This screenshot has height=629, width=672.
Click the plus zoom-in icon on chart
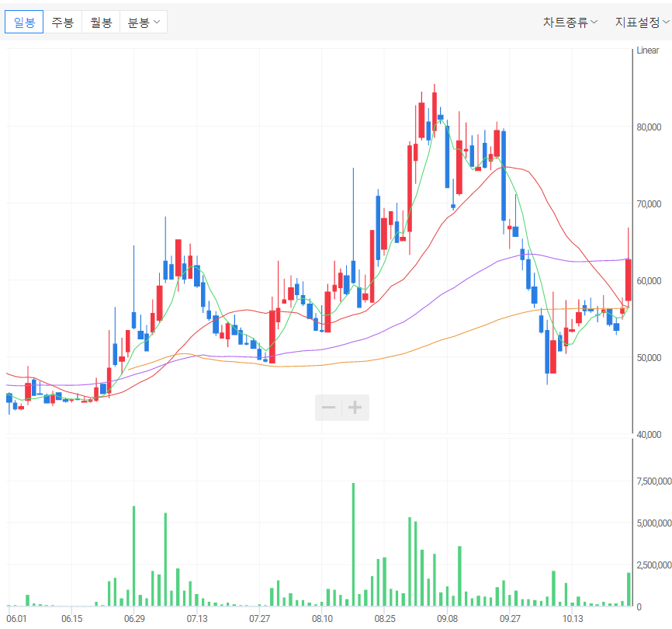click(355, 408)
